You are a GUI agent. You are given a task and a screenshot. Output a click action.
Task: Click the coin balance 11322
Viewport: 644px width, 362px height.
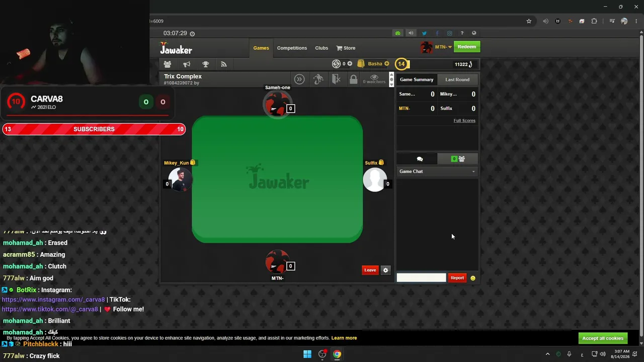coord(463,64)
